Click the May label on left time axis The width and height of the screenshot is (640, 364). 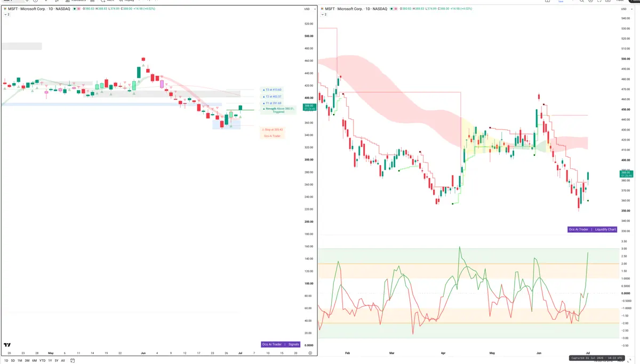coord(51,353)
